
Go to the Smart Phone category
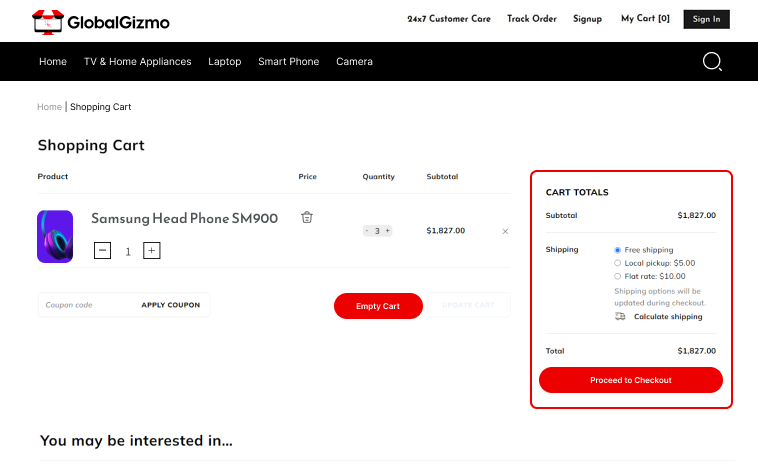(288, 62)
